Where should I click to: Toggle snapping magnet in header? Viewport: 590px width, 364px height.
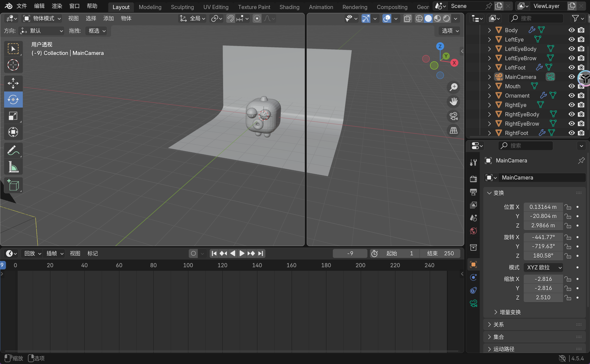[230, 18]
